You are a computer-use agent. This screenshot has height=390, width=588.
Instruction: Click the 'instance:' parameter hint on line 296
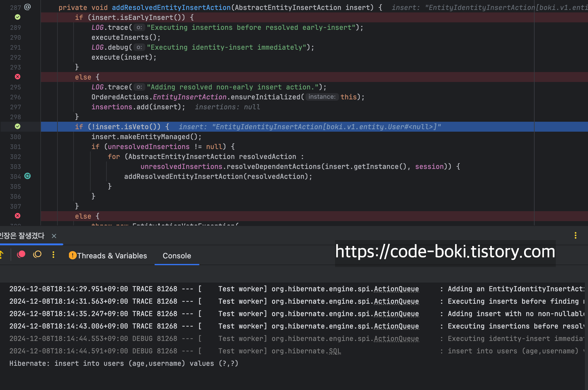coord(322,97)
